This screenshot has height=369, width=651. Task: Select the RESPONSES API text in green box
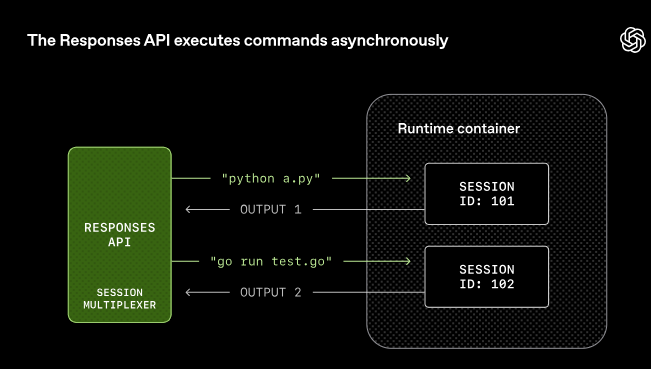tap(120, 235)
